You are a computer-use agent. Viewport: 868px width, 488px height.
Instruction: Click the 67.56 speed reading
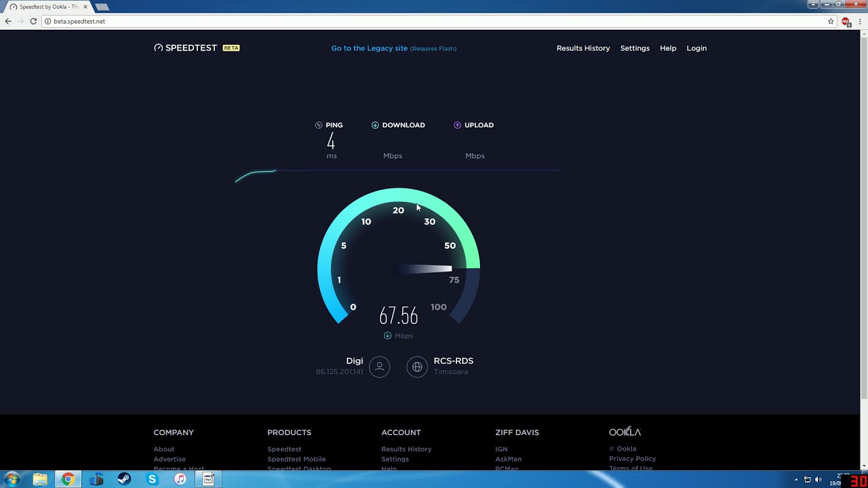coord(399,316)
